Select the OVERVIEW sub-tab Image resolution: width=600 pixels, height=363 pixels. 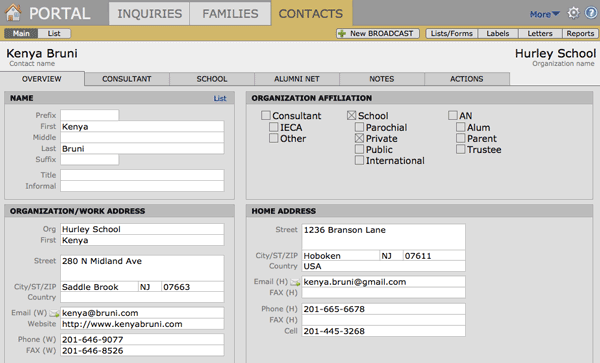42,79
